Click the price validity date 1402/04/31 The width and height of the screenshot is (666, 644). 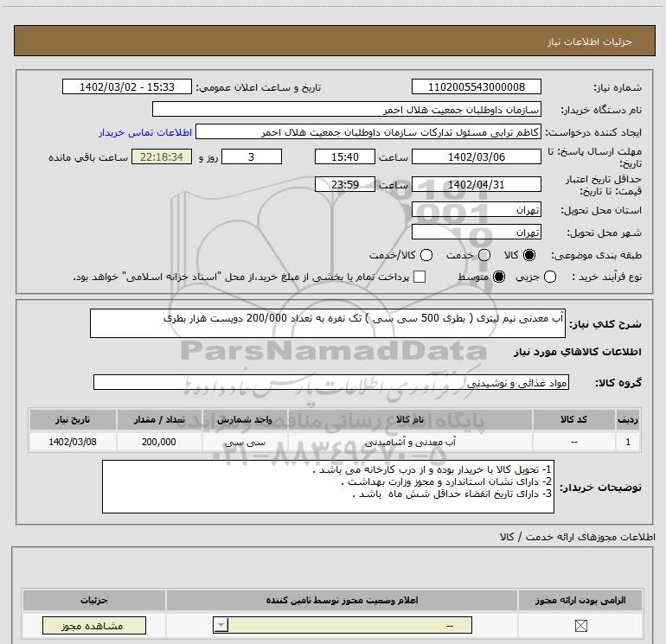click(476, 184)
